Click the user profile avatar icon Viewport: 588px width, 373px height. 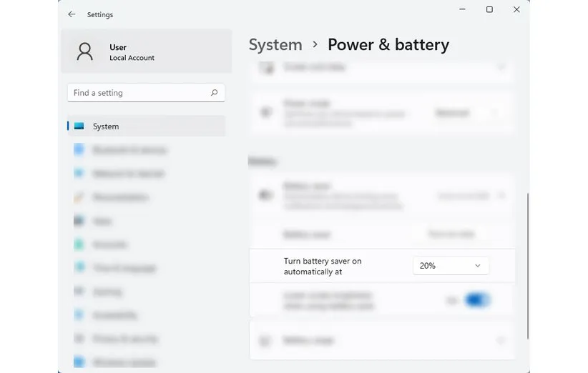tap(85, 51)
